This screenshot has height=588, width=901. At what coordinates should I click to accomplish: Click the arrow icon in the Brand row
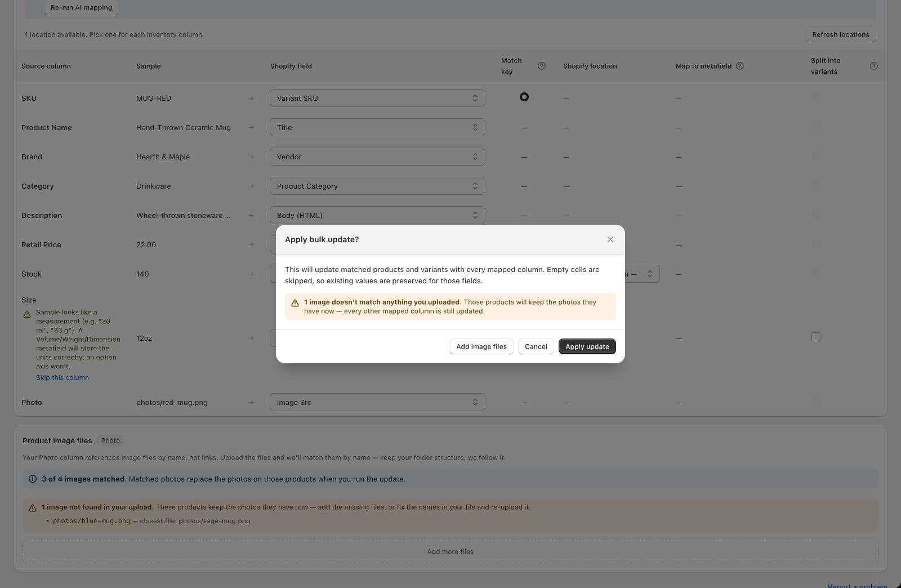251,157
